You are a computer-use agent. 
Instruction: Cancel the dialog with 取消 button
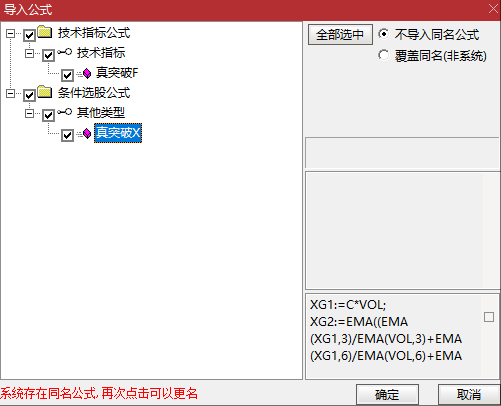tap(468, 395)
